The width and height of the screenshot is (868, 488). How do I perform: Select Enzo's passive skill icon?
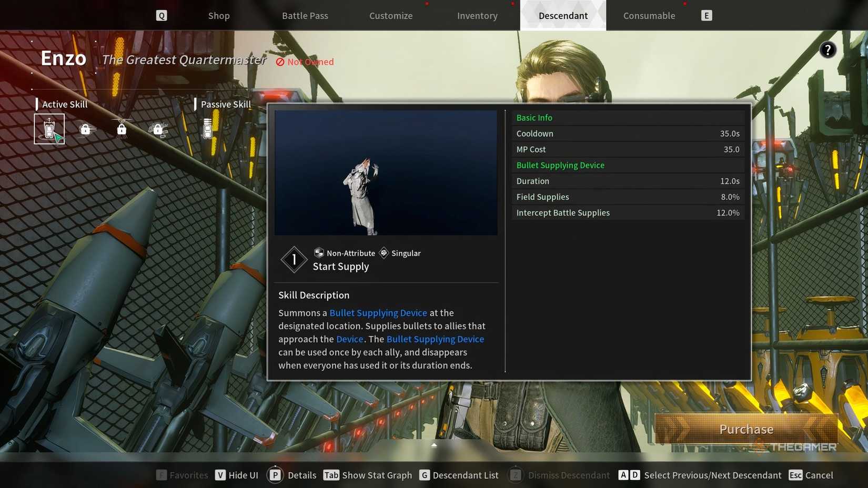click(x=208, y=129)
